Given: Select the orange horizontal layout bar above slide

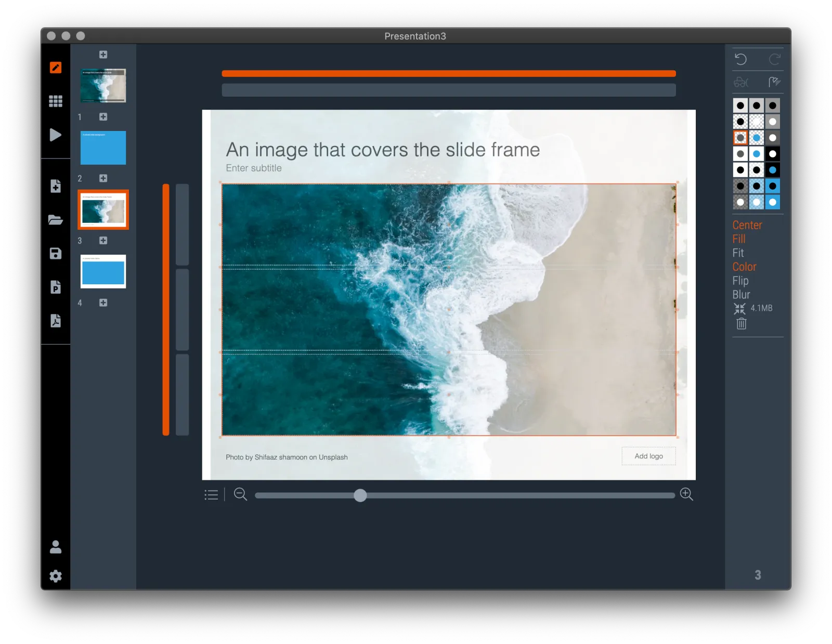Looking at the screenshot, I should [449, 74].
